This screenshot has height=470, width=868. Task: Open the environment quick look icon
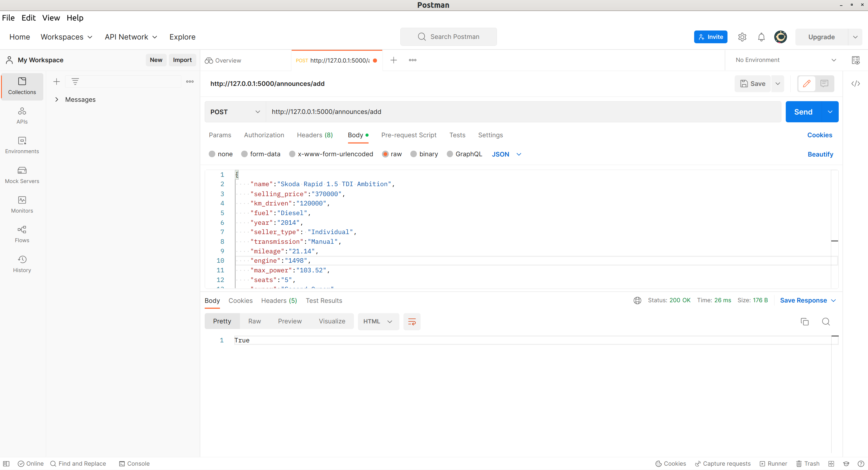[855, 60]
